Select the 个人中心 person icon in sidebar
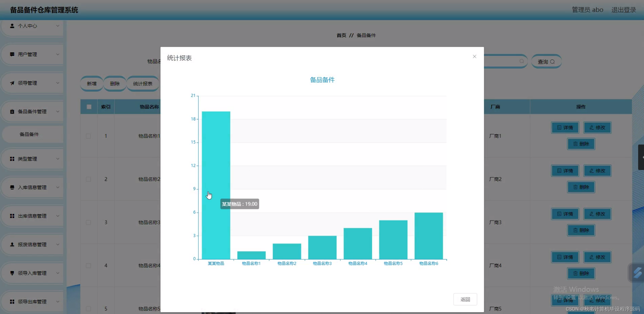This screenshot has height=314, width=644. pos(12,25)
